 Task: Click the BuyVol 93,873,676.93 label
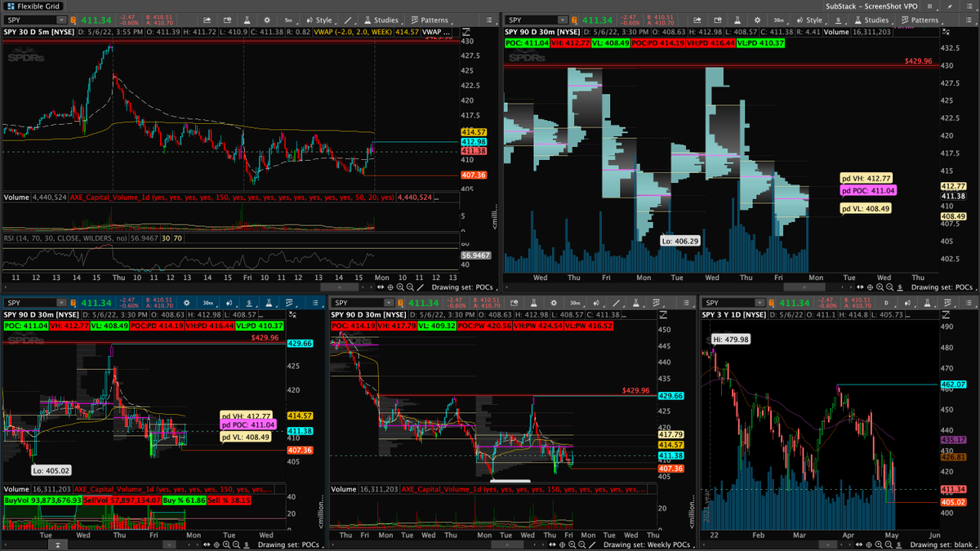42,499
